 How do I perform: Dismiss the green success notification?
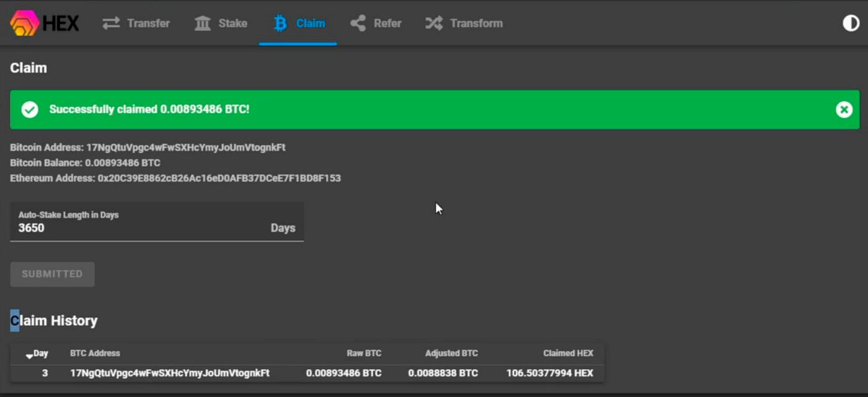[x=844, y=110]
